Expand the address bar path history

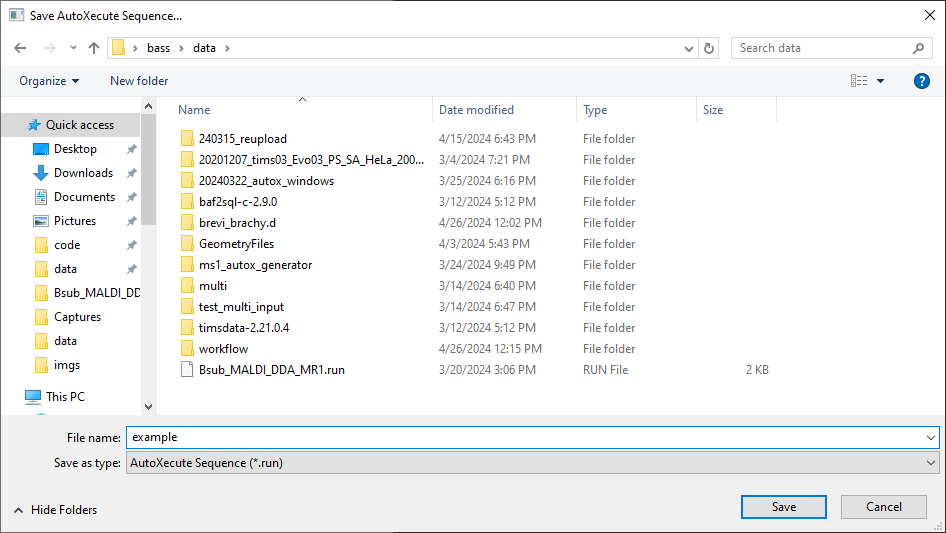tap(688, 49)
